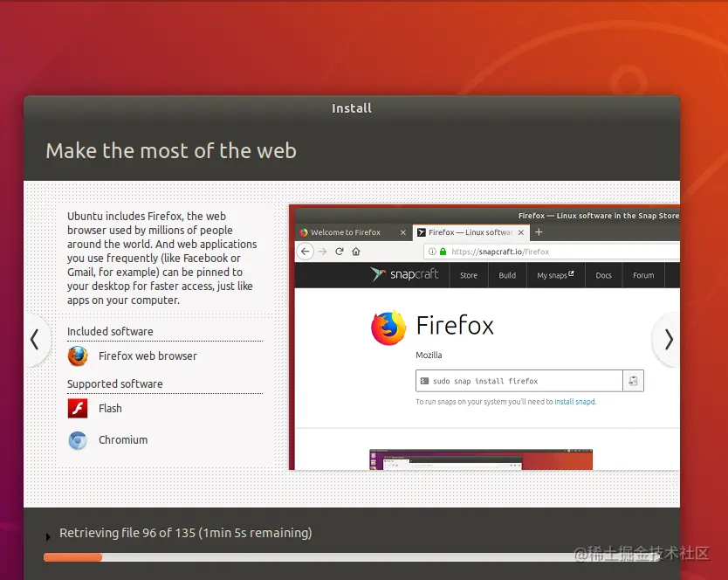The width and height of the screenshot is (728, 580).
Task: Expand installation details disclosure triangle
Action: click(x=48, y=537)
